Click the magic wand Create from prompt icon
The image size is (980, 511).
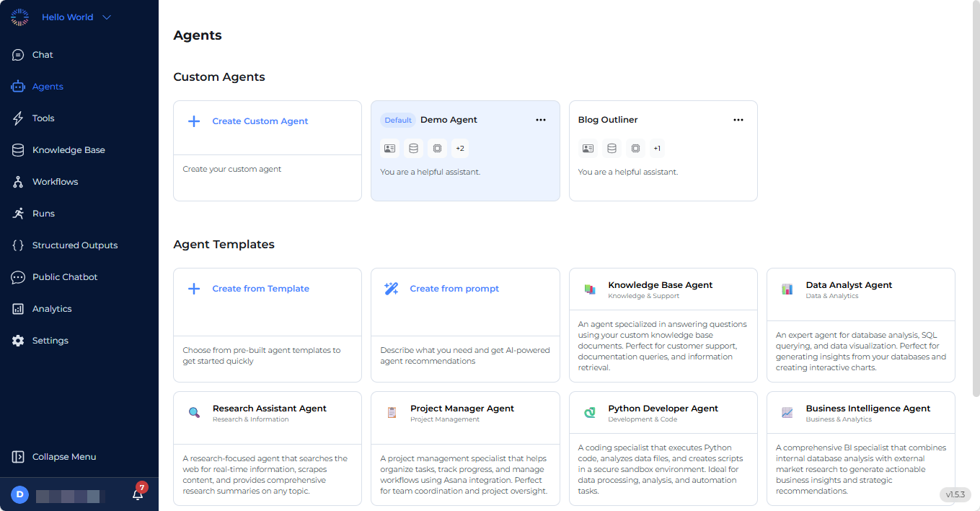tap(392, 289)
